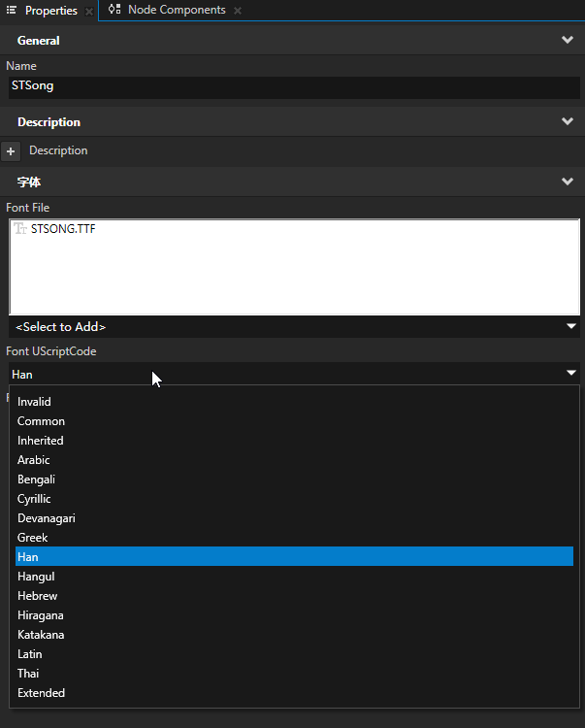585x728 pixels.
Task: Add a Description property with plus button
Action: coord(11,151)
